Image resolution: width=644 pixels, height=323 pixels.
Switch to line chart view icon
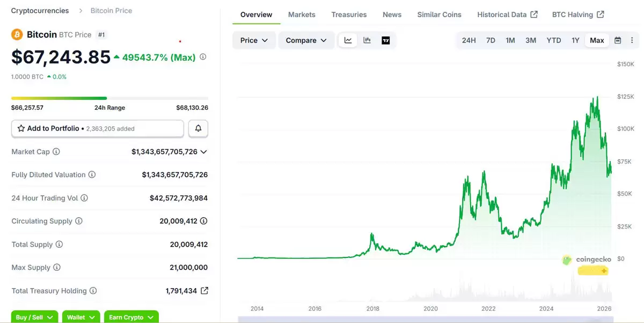(x=348, y=40)
